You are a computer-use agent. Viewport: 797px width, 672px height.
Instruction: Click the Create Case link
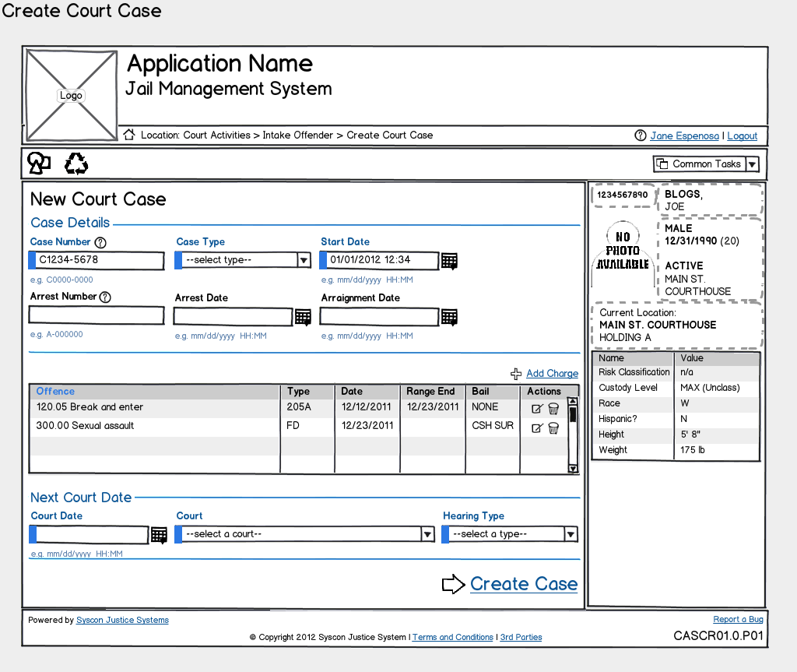tap(523, 584)
